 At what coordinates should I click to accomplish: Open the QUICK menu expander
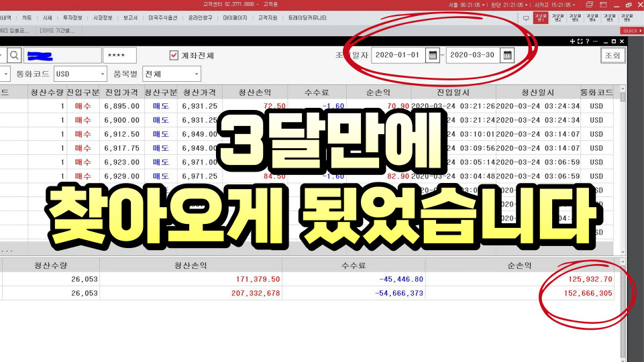click(x=631, y=31)
